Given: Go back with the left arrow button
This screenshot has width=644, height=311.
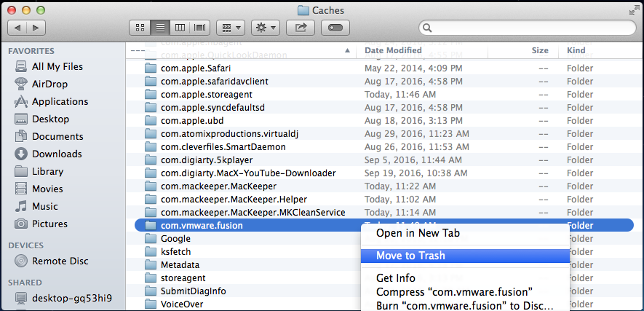Looking at the screenshot, I should [17, 28].
